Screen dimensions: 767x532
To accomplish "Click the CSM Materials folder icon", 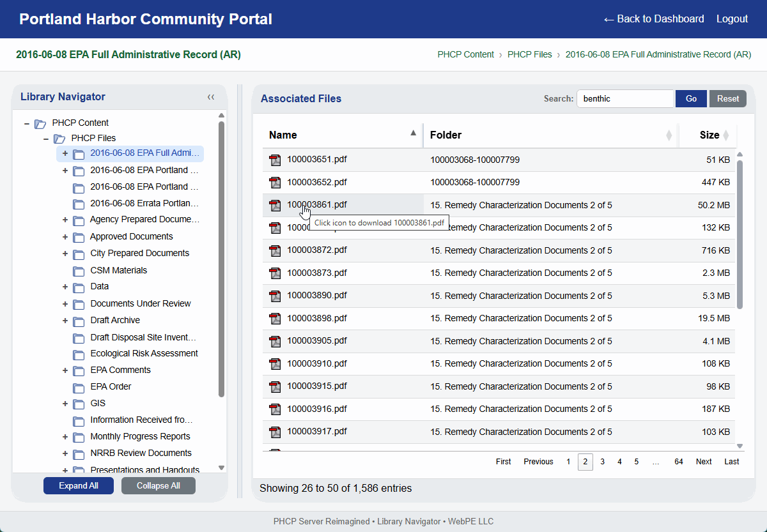I will [x=79, y=271].
